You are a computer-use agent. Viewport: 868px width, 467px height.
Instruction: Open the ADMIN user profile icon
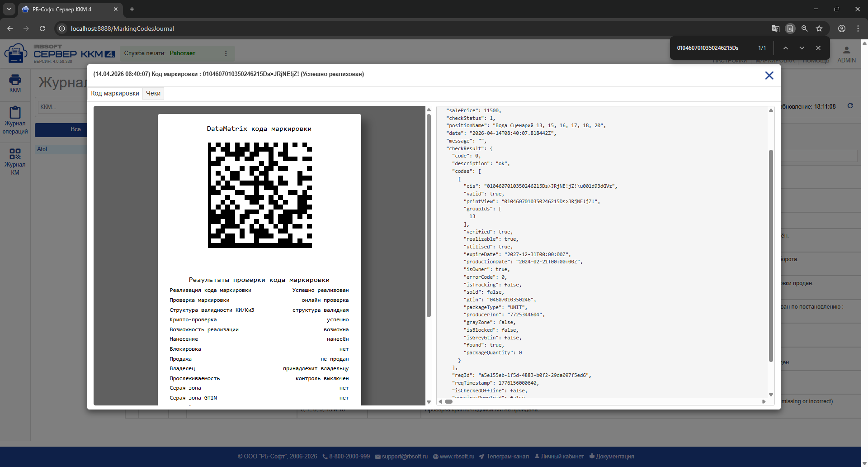tap(846, 54)
